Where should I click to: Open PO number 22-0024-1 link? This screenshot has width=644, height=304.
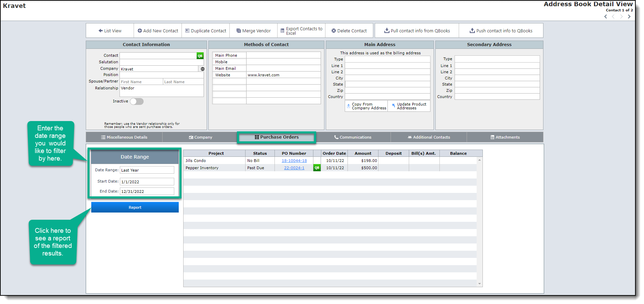click(294, 168)
